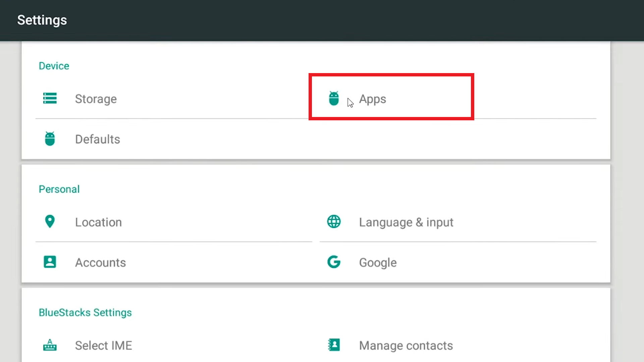
Task: Click the Select IME keyboard icon
Action: pos(50,345)
